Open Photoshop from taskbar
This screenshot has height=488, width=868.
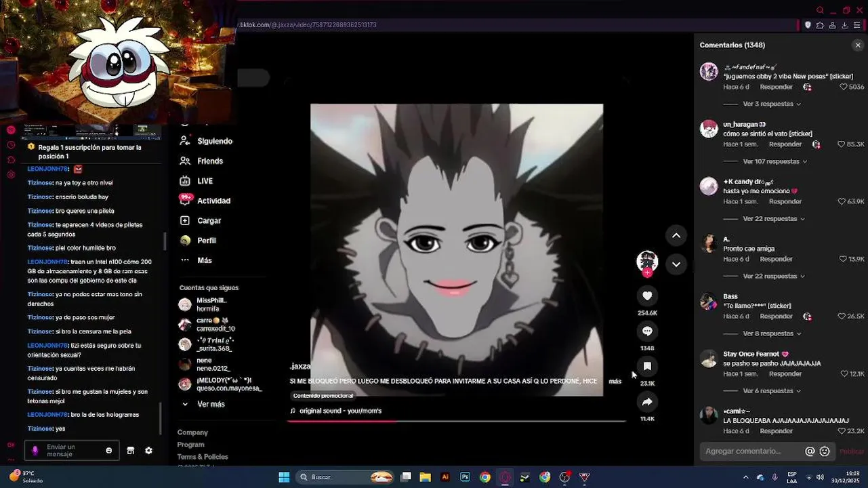[x=465, y=477]
